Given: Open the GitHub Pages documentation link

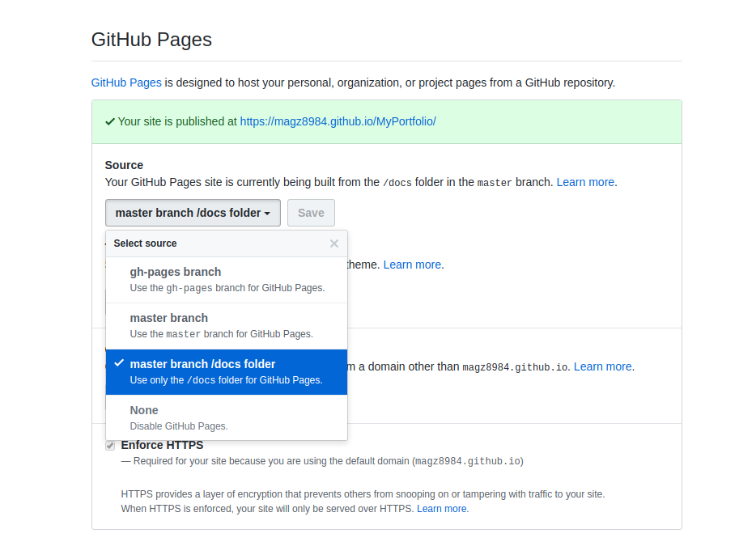Looking at the screenshot, I should coord(125,82).
